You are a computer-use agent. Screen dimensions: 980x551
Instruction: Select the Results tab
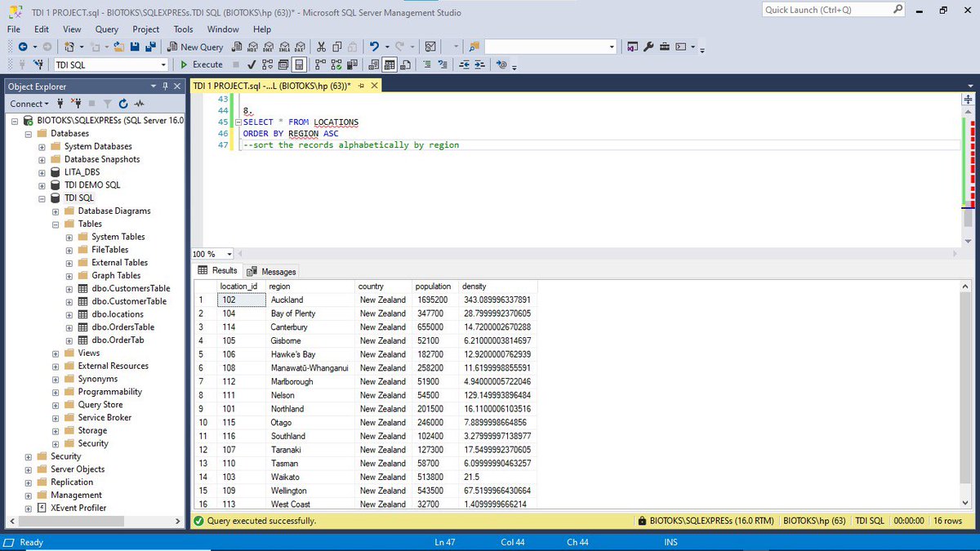218,271
